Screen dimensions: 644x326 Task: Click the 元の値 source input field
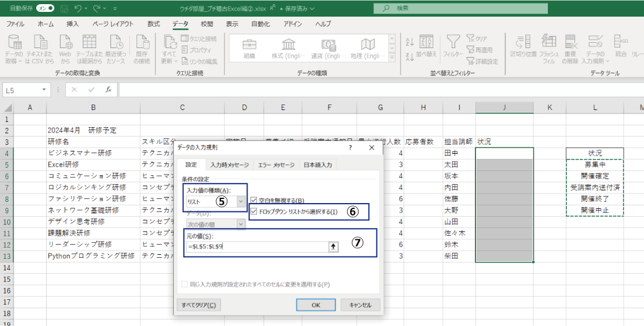255,247
